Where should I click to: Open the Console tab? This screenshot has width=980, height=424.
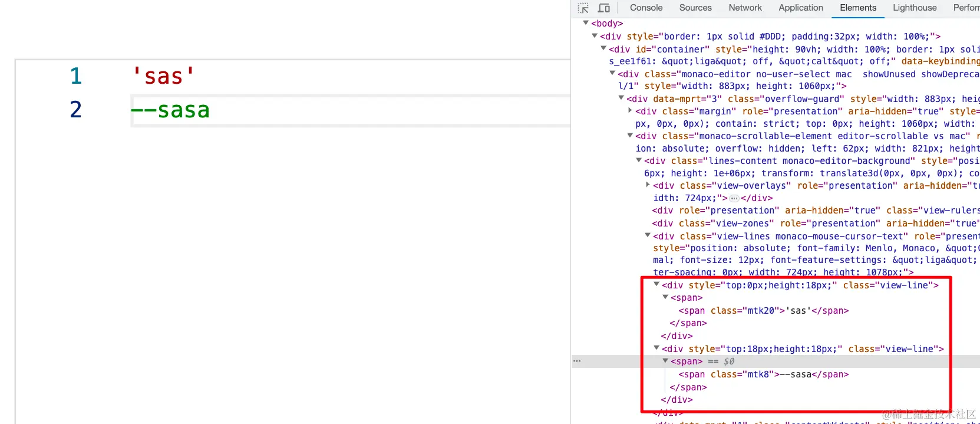(646, 8)
